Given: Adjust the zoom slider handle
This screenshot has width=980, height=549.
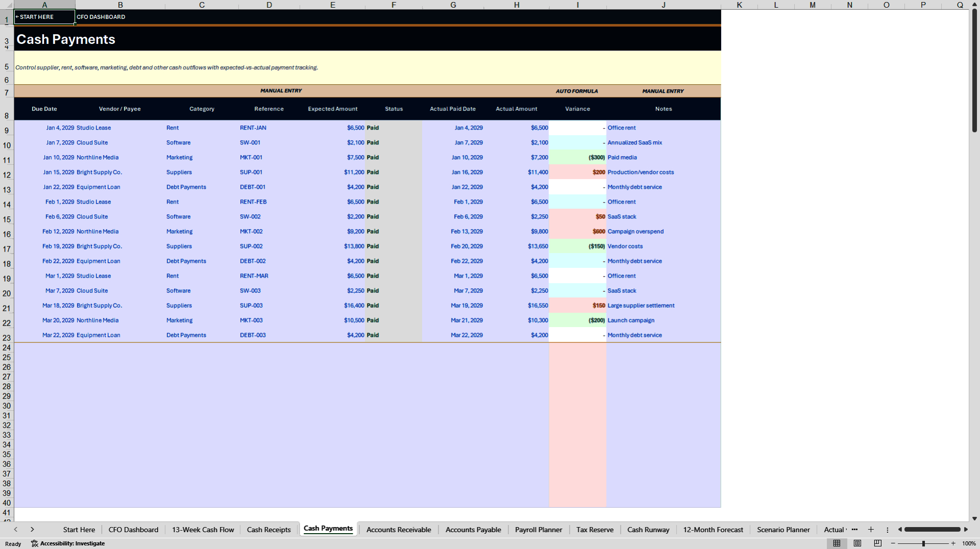Looking at the screenshot, I should [x=923, y=543].
